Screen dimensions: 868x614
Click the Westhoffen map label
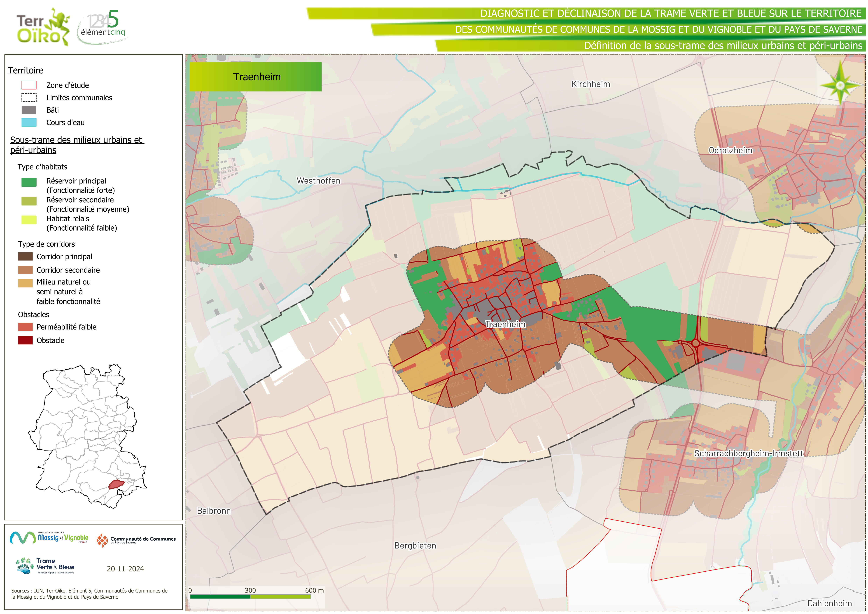[x=318, y=181]
